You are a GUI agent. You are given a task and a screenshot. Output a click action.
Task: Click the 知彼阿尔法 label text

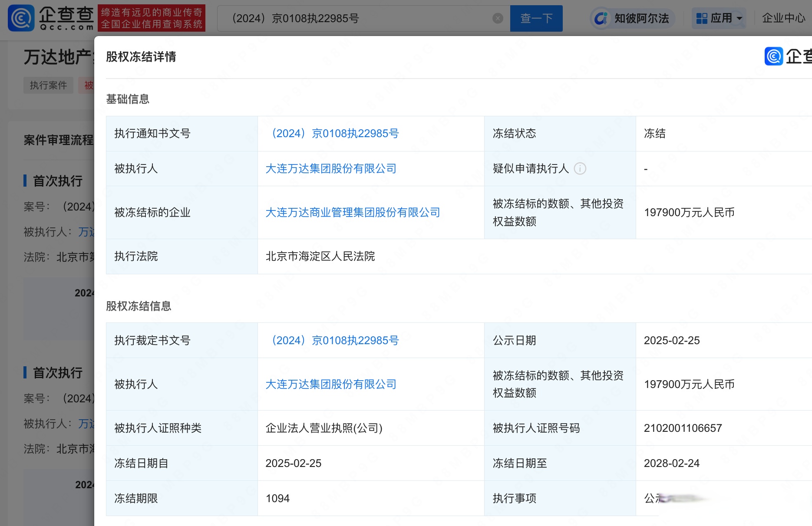click(641, 18)
